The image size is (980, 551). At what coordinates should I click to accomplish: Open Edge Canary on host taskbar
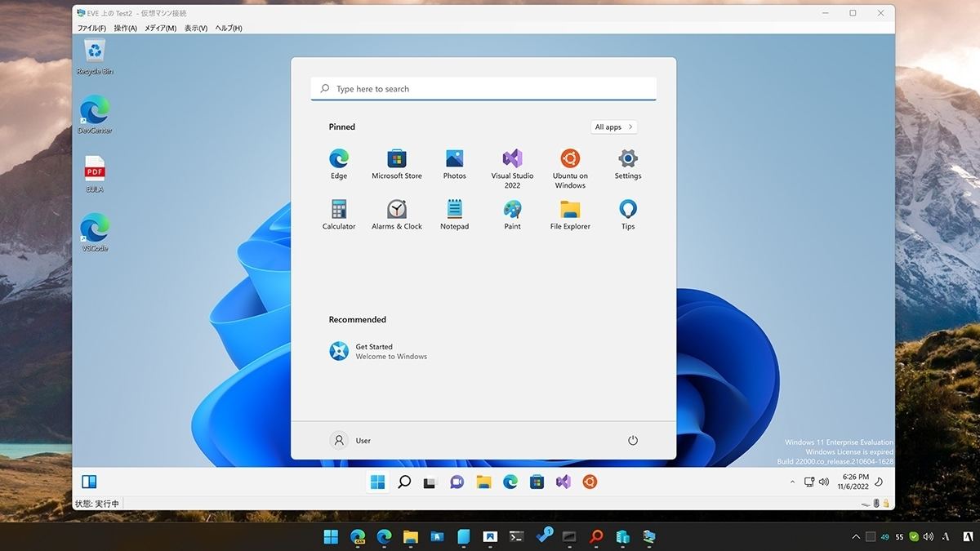coord(358,536)
